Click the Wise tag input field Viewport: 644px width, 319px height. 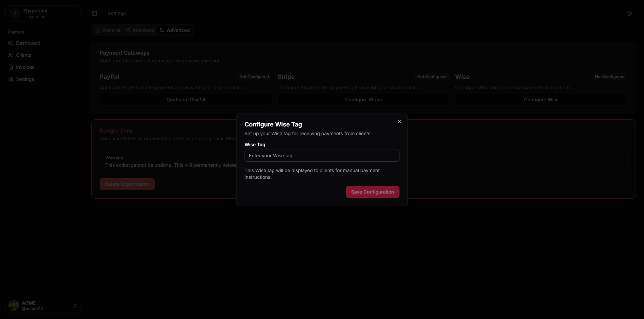pyautogui.click(x=322, y=156)
